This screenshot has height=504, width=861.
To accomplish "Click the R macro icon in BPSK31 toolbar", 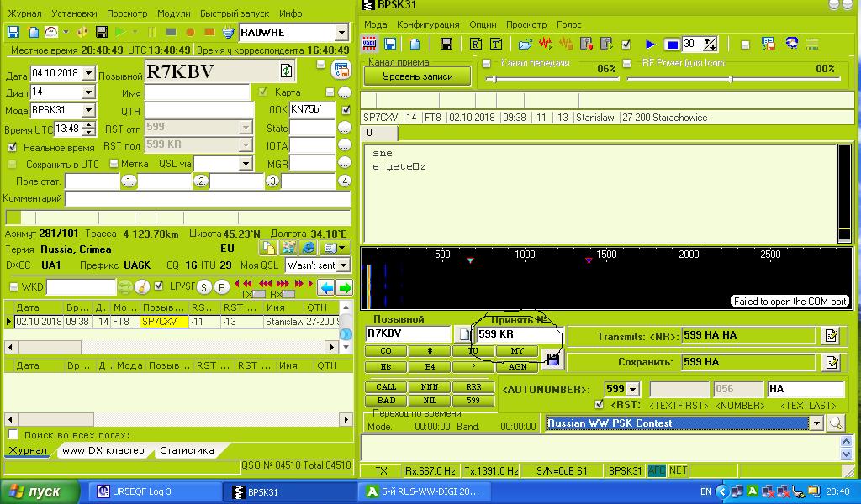I will pyautogui.click(x=476, y=44).
